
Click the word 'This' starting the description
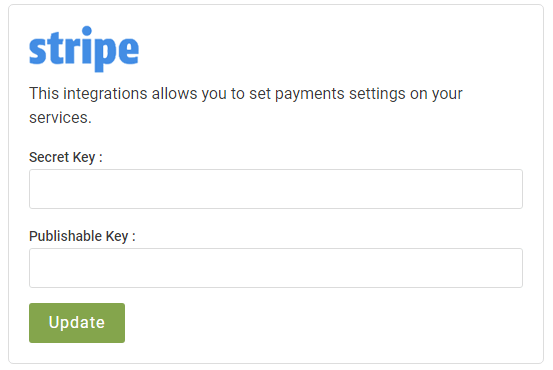(x=44, y=94)
